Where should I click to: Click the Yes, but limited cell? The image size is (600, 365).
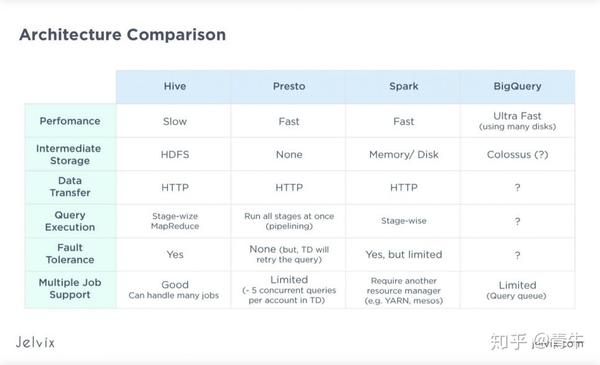(403, 254)
